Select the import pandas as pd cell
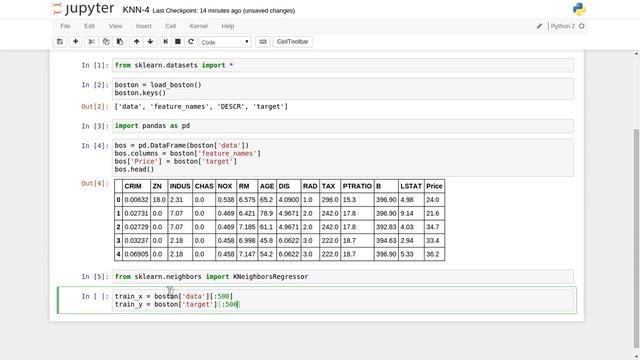 point(343,126)
